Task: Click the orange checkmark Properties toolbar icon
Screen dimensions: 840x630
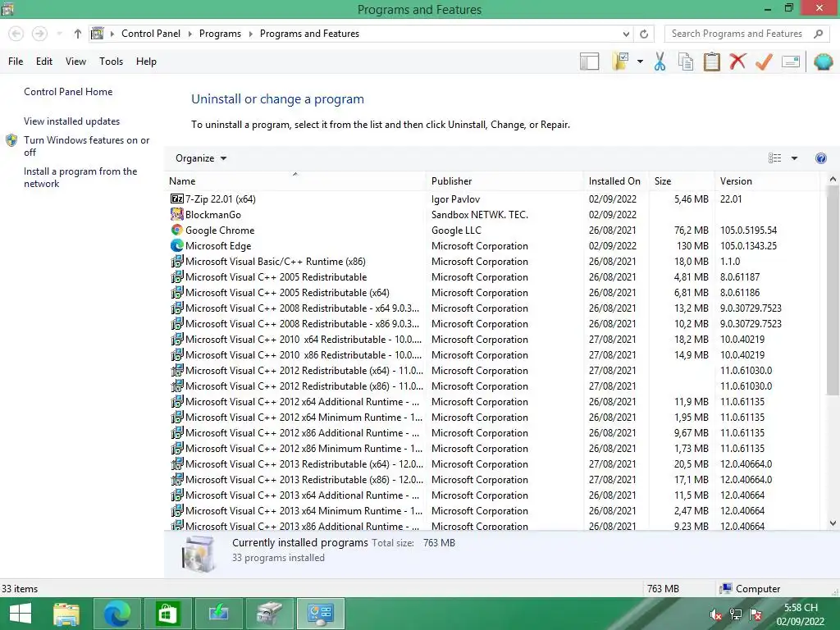Action: [x=764, y=62]
